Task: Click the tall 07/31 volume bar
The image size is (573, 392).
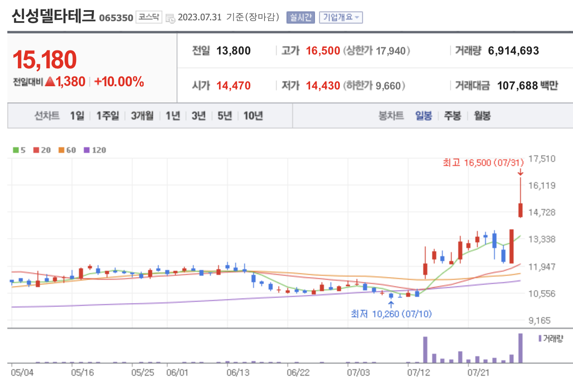Action: point(521,348)
